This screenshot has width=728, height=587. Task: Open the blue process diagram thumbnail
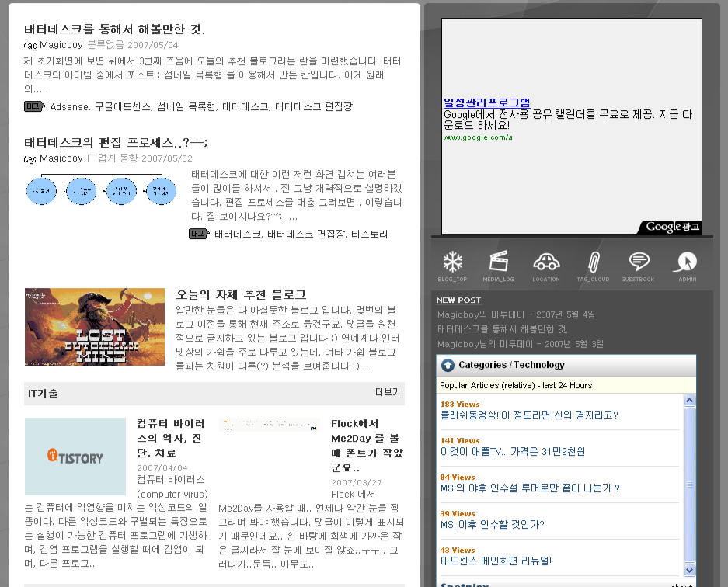point(101,189)
